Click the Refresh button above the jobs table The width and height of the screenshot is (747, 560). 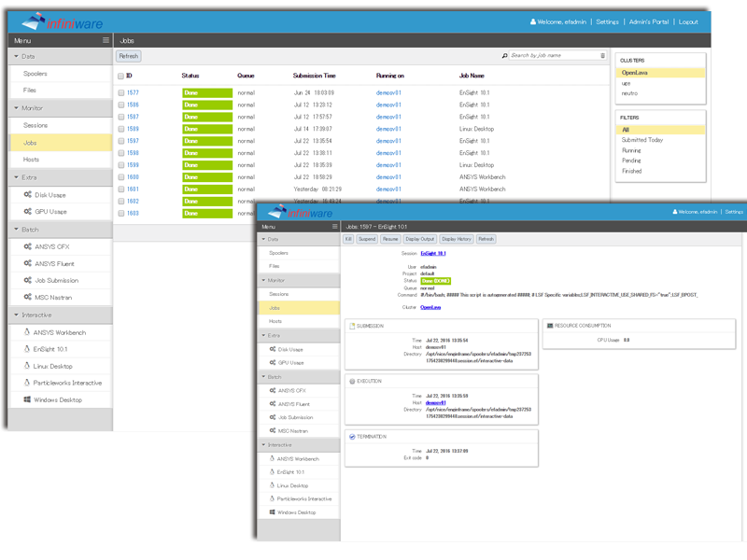tap(129, 56)
